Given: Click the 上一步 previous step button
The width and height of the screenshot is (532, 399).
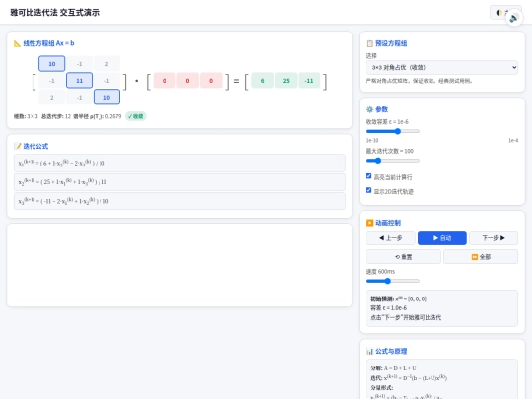Looking at the screenshot, I should point(390,238).
